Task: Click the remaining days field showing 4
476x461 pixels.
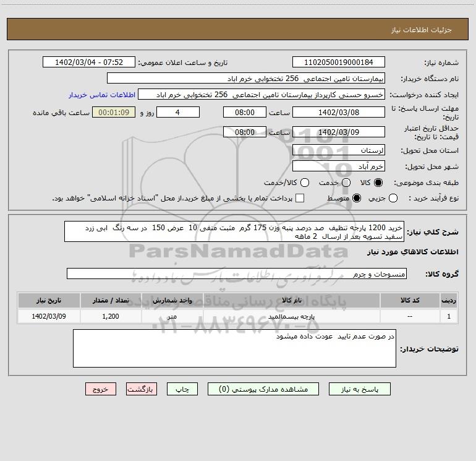Action: tap(178, 112)
